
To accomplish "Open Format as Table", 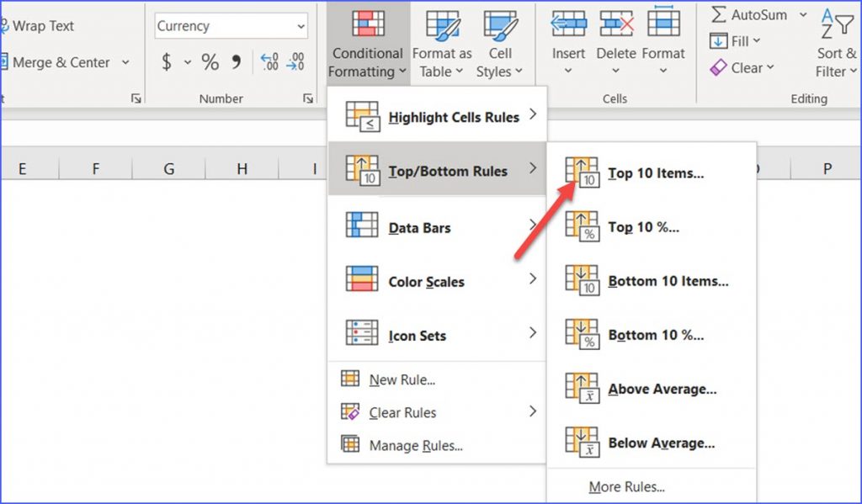I will tap(441, 40).
